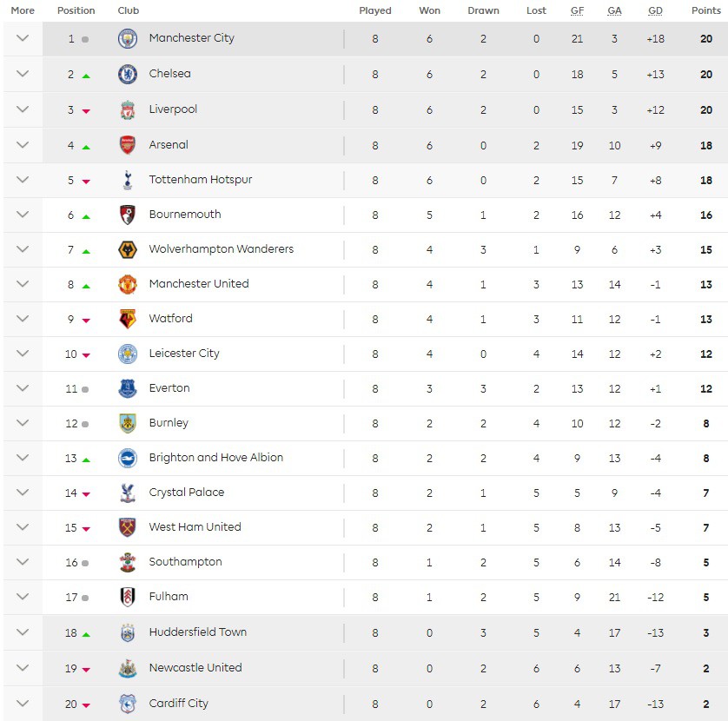Image resolution: width=728 pixels, height=721 pixels.
Task: Open the Brighton and Hove Albion link
Action: coord(216,458)
